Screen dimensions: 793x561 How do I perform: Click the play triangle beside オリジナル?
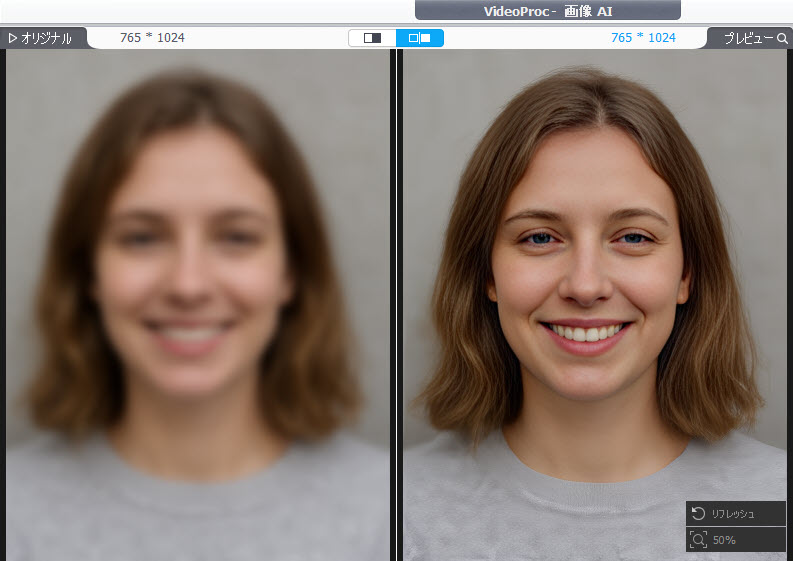(x=13, y=38)
